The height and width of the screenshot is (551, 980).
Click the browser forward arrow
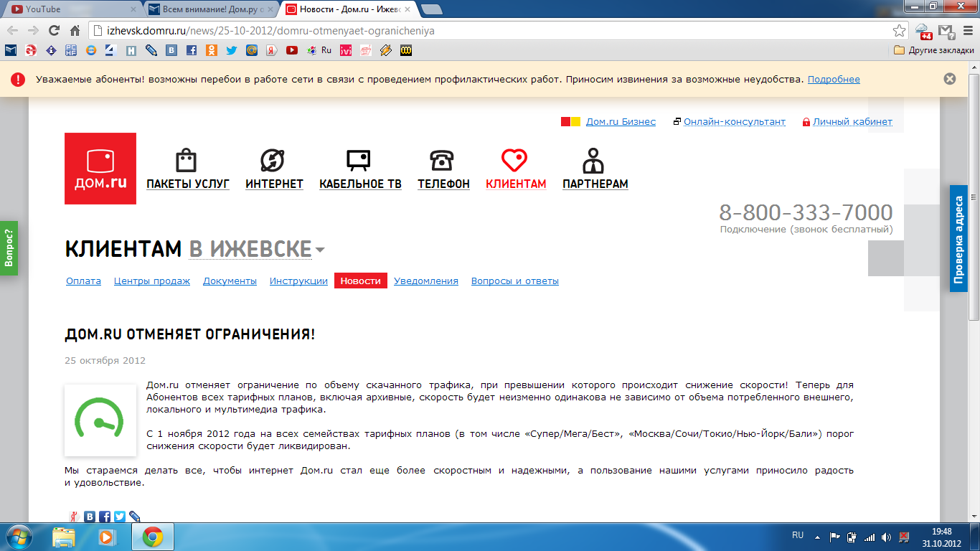coord(33,31)
